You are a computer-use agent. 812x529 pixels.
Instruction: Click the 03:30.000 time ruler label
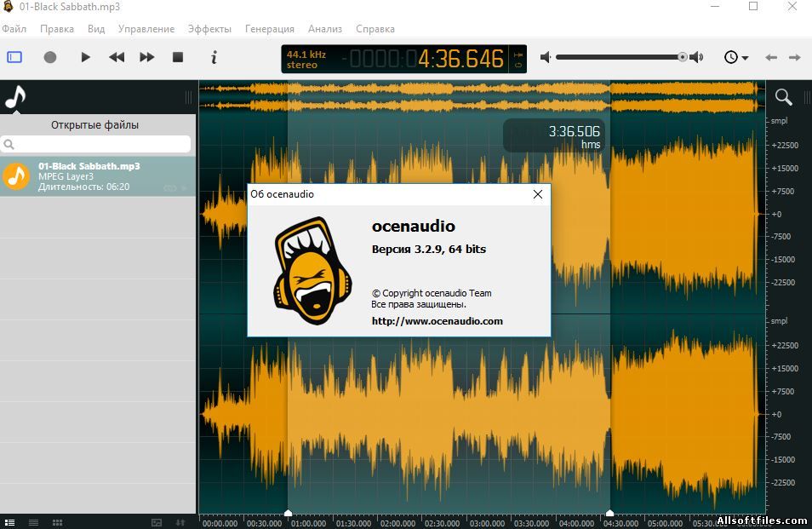[531, 523]
